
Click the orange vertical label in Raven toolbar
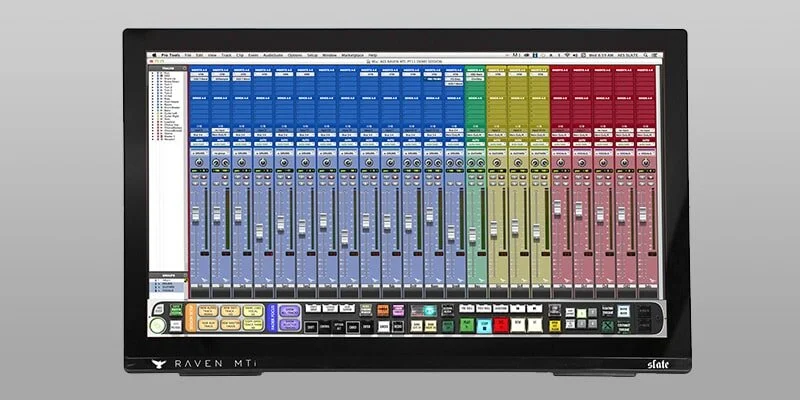click(x=191, y=318)
